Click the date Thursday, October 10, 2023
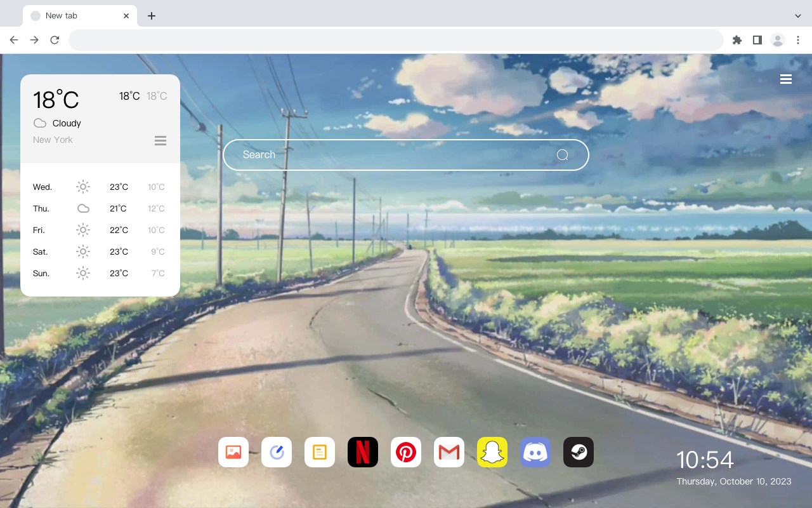Viewport: 812px width, 508px height. 734,481
